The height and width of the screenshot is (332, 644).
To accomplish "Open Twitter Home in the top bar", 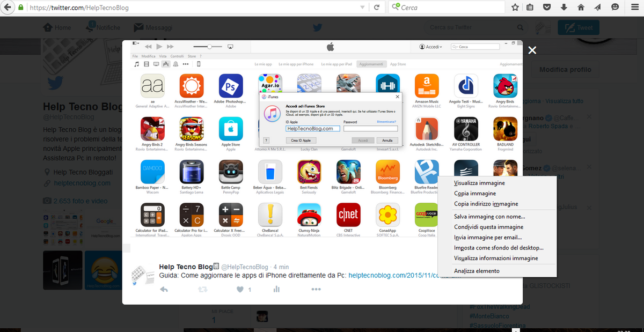I will [57, 27].
